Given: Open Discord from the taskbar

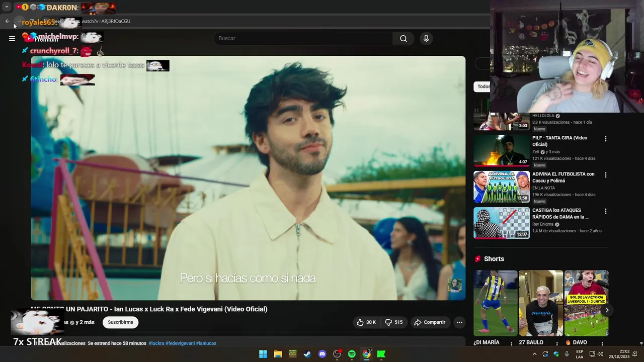Looking at the screenshot, I should 322,354.
